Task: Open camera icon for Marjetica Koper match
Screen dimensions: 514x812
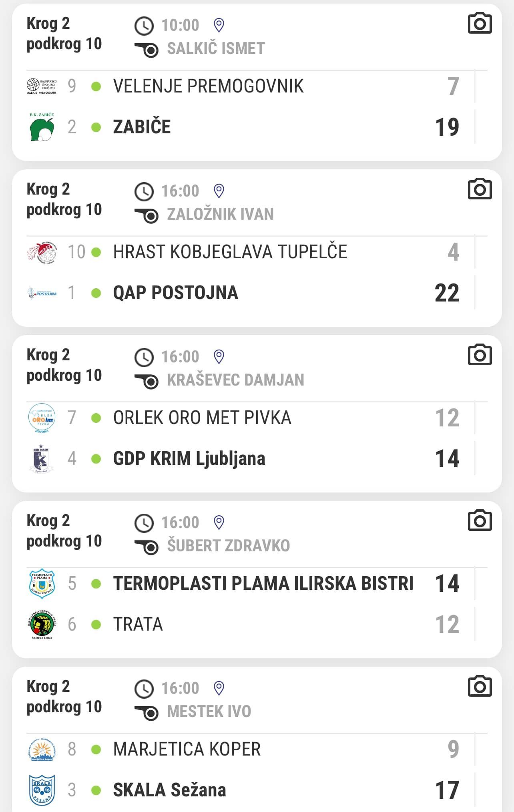Action: click(x=480, y=687)
